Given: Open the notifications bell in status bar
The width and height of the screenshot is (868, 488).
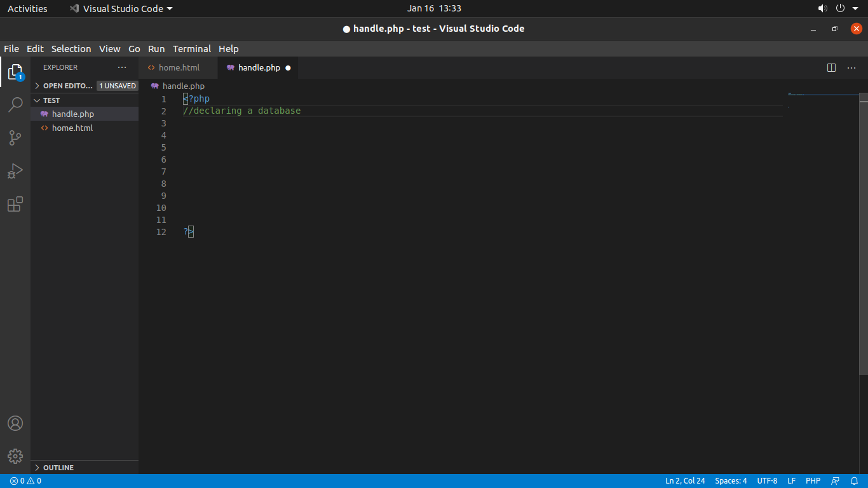Looking at the screenshot, I should pos(855,481).
